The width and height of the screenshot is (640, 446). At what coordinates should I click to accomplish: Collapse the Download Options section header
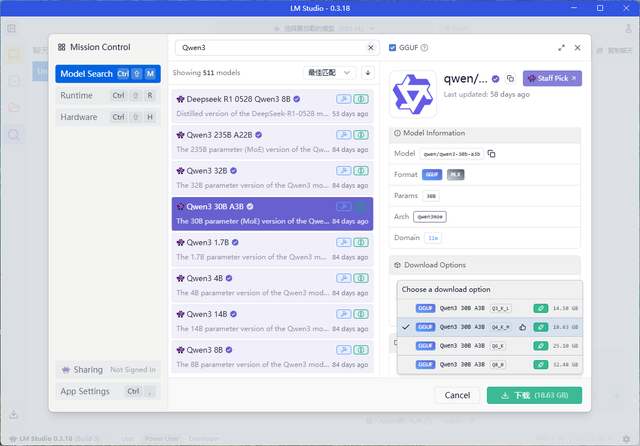click(x=484, y=265)
